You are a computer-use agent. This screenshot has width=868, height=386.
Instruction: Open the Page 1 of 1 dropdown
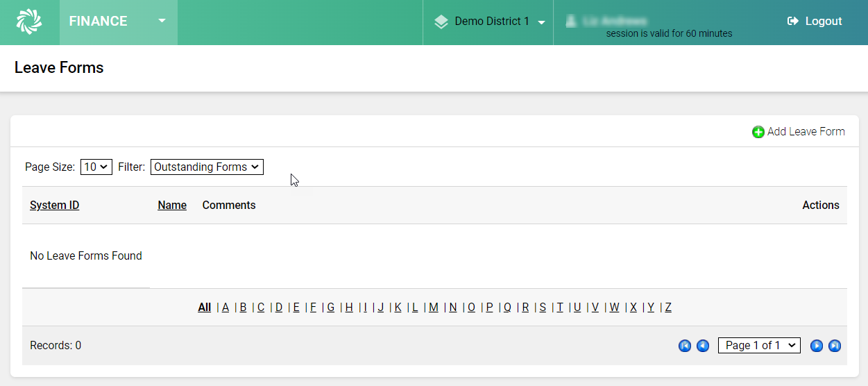(x=759, y=345)
